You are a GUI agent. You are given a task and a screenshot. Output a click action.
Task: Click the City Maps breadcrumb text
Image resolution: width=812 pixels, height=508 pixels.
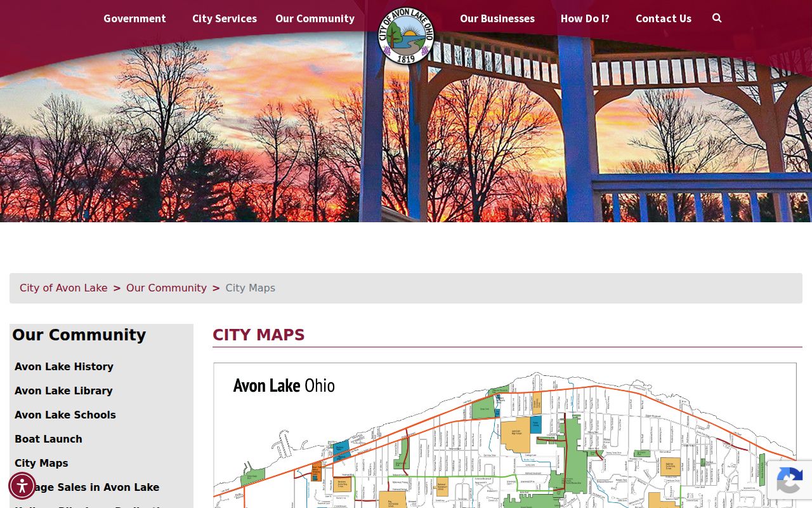(251, 288)
